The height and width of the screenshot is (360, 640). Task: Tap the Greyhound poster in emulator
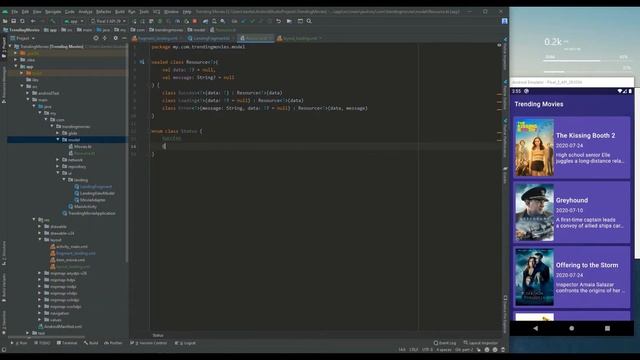pyautogui.click(x=534, y=212)
